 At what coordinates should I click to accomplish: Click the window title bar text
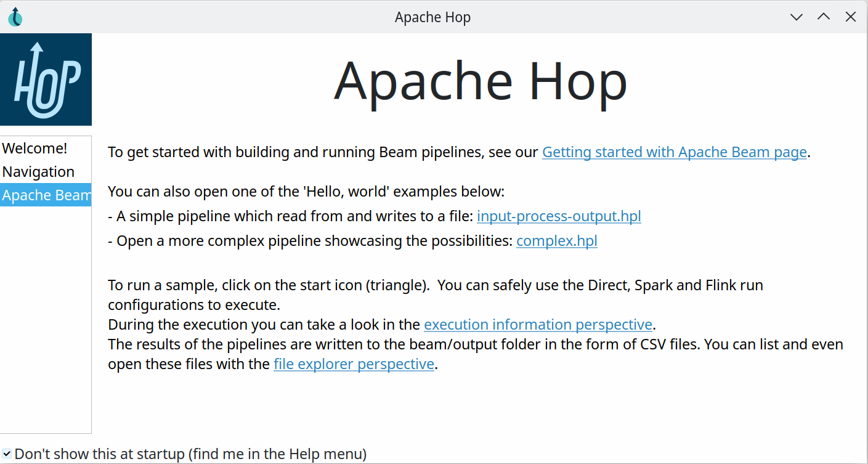[x=432, y=17]
